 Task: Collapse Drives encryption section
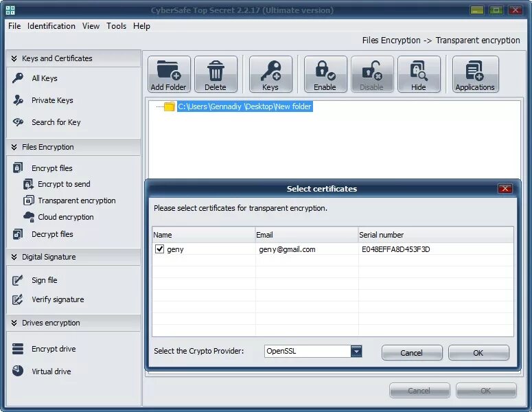coord(14,323)
